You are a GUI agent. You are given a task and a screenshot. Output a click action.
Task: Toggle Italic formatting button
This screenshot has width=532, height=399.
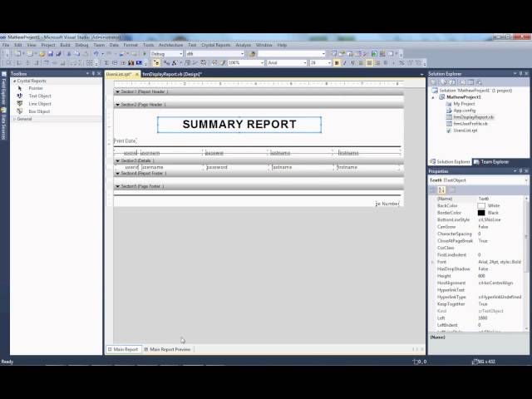[x=345, y=63]
